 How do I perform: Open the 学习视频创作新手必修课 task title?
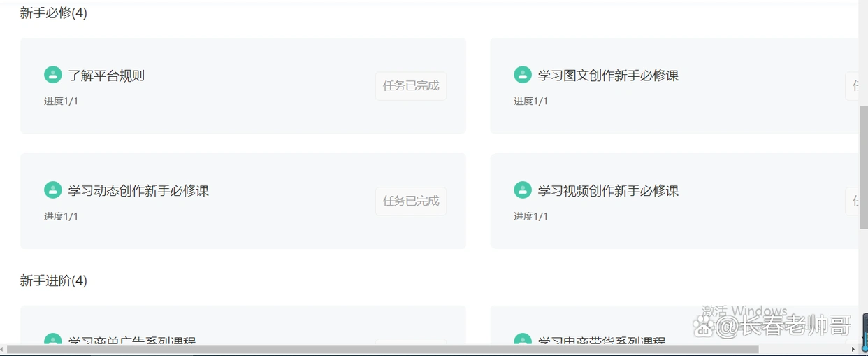pos(608,191)
